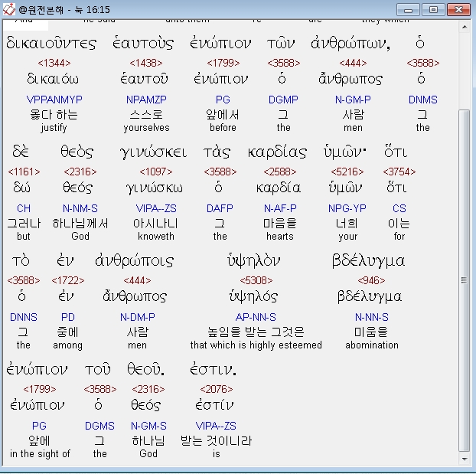The image size is (476, 474).
Task: Click the Korean gloss 앞에서
Action: click(223, 115)
